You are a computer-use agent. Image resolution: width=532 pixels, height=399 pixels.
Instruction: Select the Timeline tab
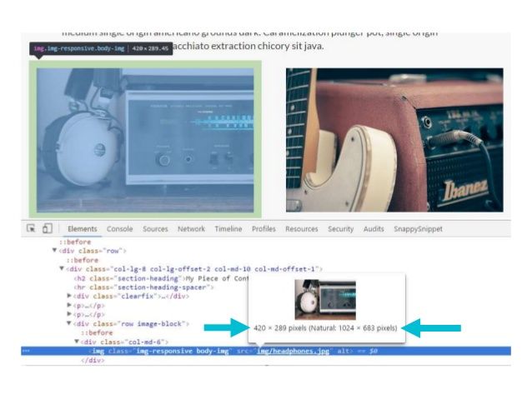coord(228,229)
